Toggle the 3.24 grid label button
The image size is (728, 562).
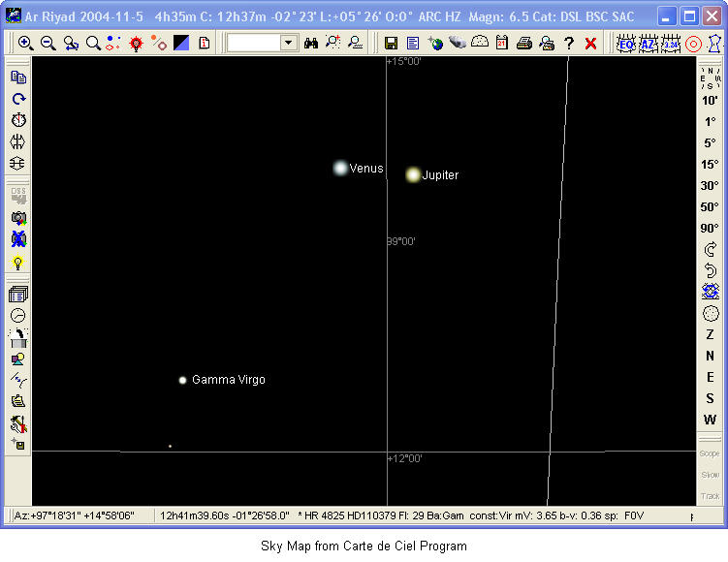coord(671,44)
